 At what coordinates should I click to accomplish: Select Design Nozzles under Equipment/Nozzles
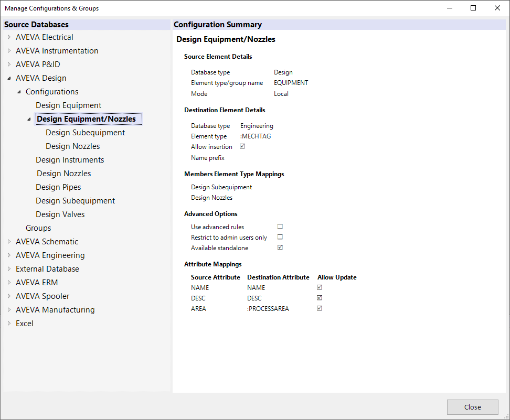73,146
